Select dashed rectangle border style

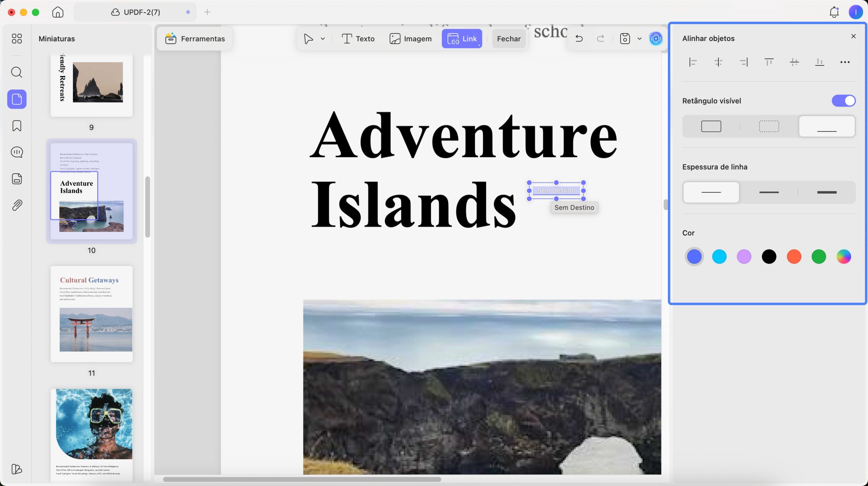point(769,127)
